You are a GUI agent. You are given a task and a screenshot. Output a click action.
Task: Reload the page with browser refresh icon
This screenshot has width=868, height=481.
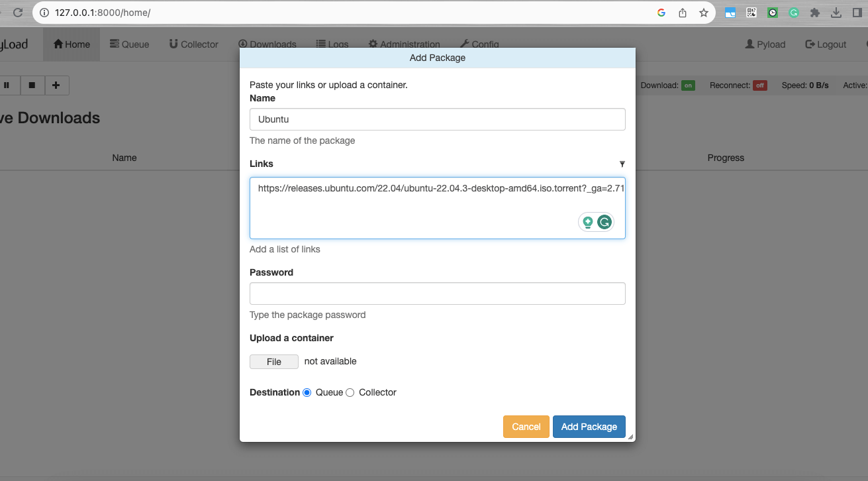18,13
